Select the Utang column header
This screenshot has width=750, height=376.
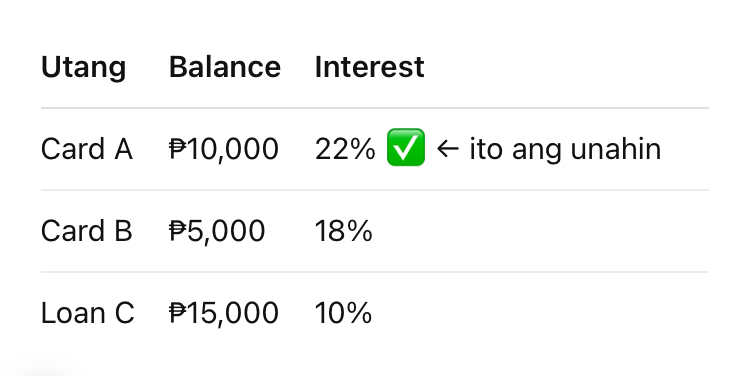84,67
